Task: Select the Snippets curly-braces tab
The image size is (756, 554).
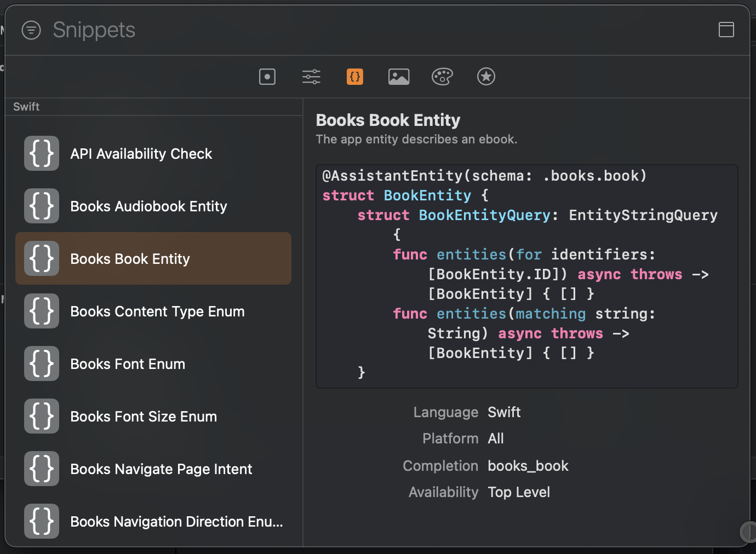Action: [x=355, y=77]
